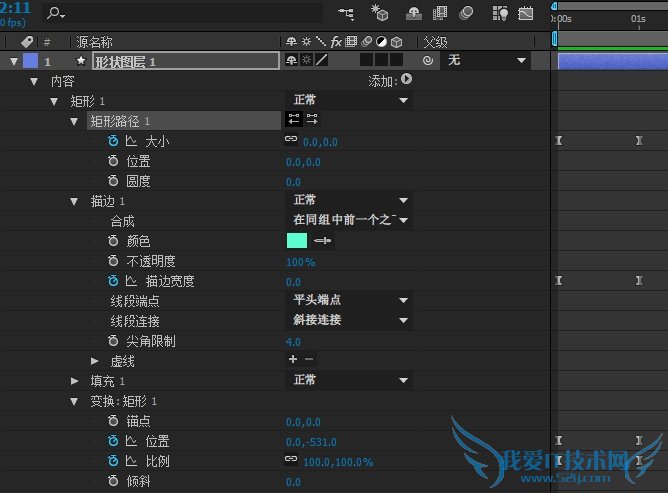Click the adjustment layer column header icon
Viewport: 668px width, 493px height.
click(381, 42)
